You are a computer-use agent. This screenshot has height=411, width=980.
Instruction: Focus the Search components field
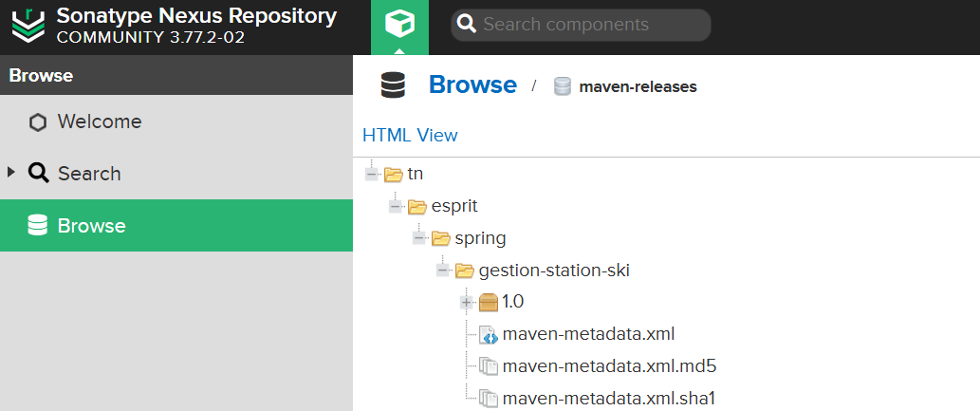[582, 25]
